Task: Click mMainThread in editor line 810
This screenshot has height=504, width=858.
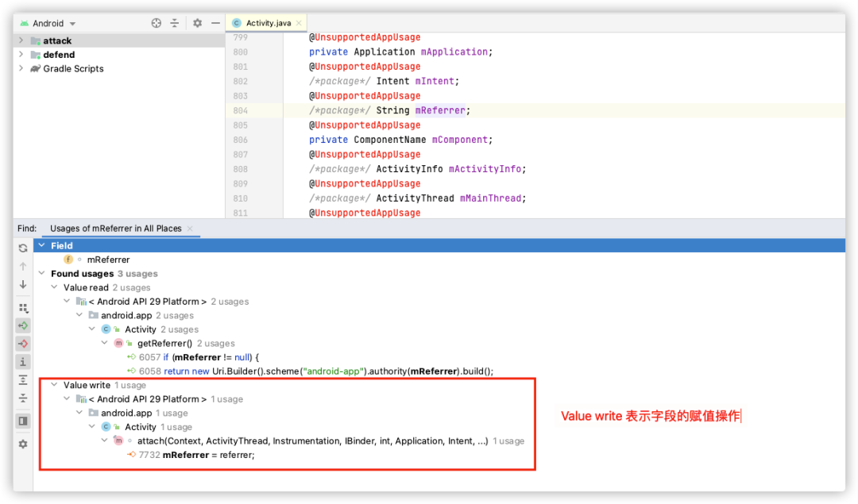Action: [490, 198]
